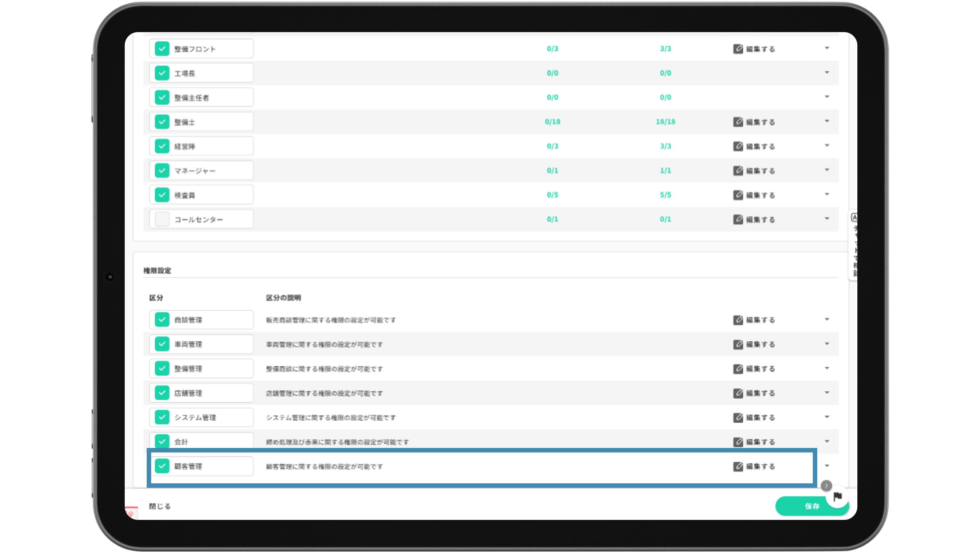Viewport: 980px width, 552px height.
Task: Uncheck the 工場長 checkbox
Action: (x=162, y=73)
